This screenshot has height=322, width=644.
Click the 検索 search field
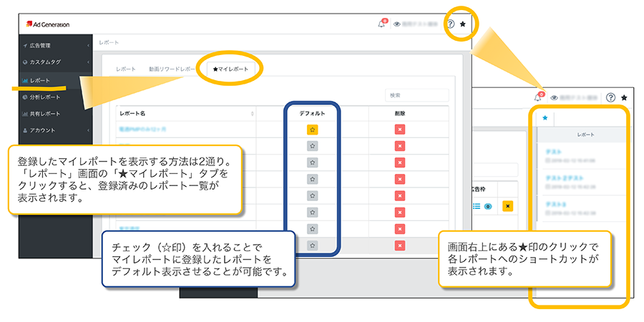point(417,95)
